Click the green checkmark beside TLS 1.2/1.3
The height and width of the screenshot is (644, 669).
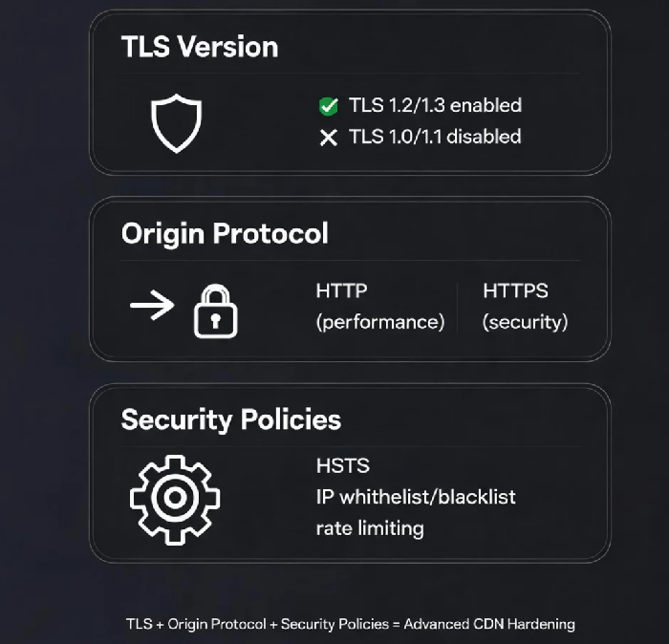[329, 106]
